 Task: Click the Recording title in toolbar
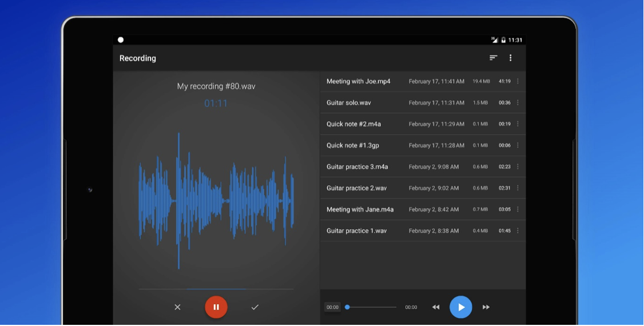point(138,58)
